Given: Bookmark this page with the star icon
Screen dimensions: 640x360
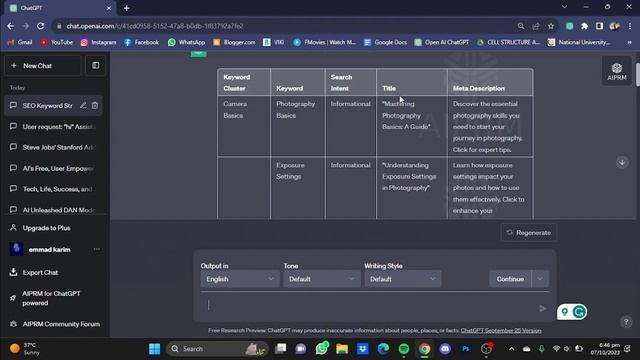Looking at the screenshot, I should click(551, 26).
